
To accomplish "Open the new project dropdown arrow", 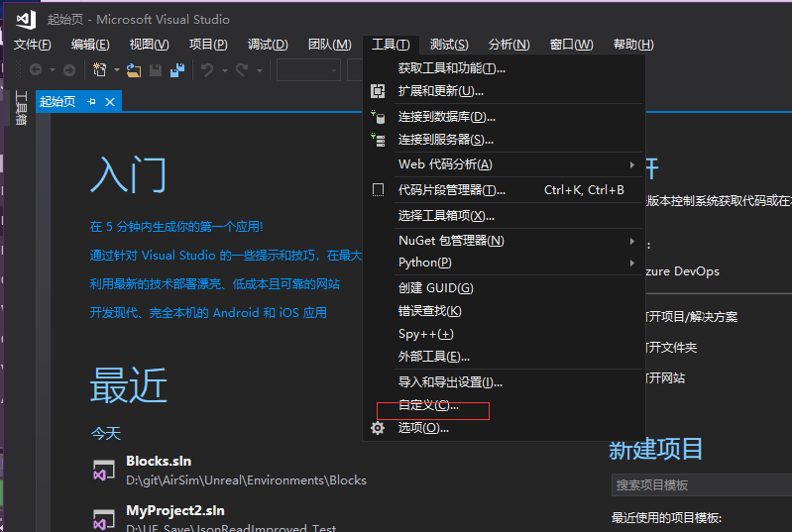I will point(117,69).
